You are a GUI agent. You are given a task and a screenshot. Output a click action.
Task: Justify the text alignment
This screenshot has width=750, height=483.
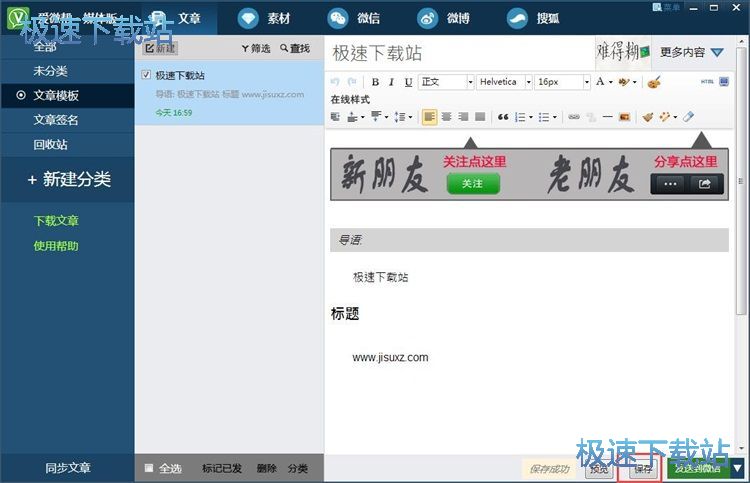coord(480,117)
